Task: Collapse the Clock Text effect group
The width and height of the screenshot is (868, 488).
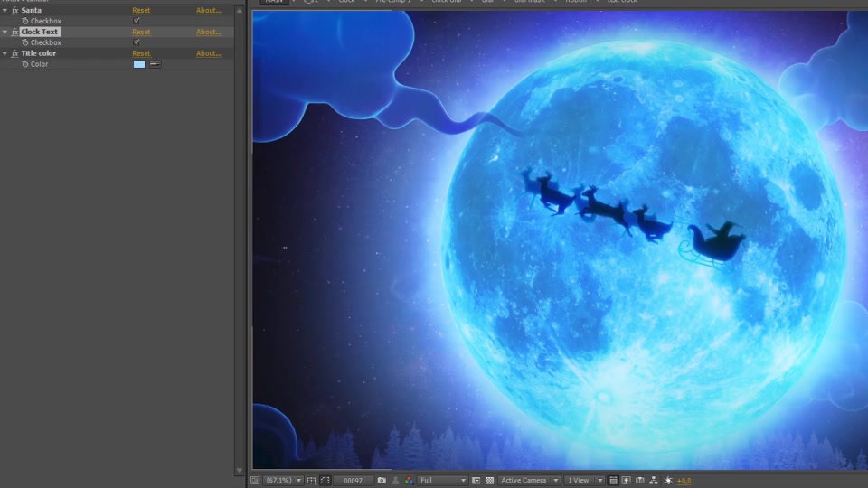Action: click(x=5, y=33)
